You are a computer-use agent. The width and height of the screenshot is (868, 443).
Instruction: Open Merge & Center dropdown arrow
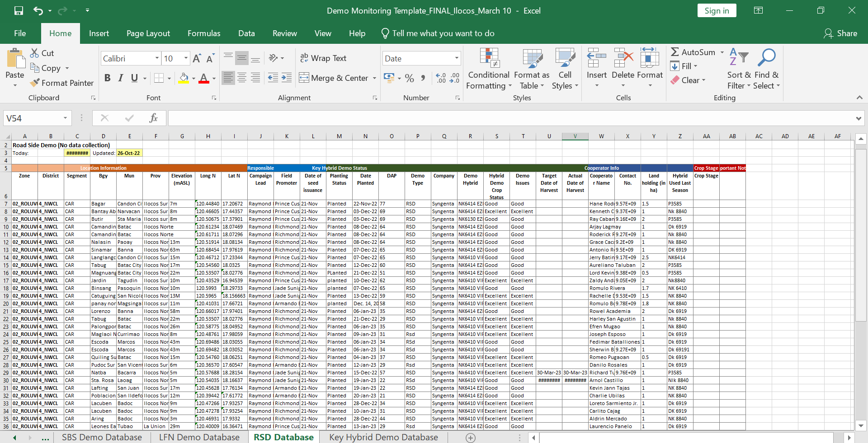374,78
